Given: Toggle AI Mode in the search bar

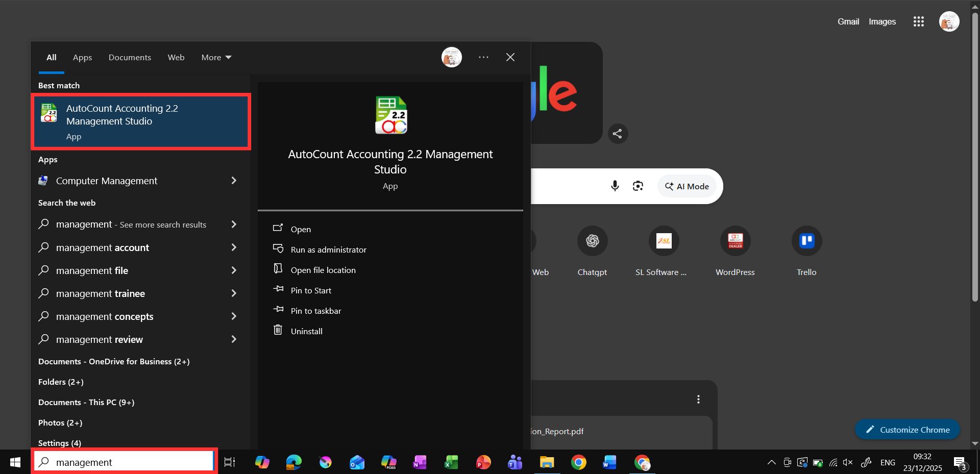Looking at the screenshot, I should (686, 186).
